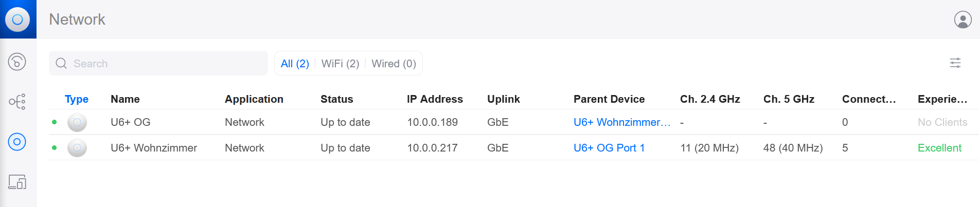
Task: Open the UniFi logo home icon
Action: point(17,20)
